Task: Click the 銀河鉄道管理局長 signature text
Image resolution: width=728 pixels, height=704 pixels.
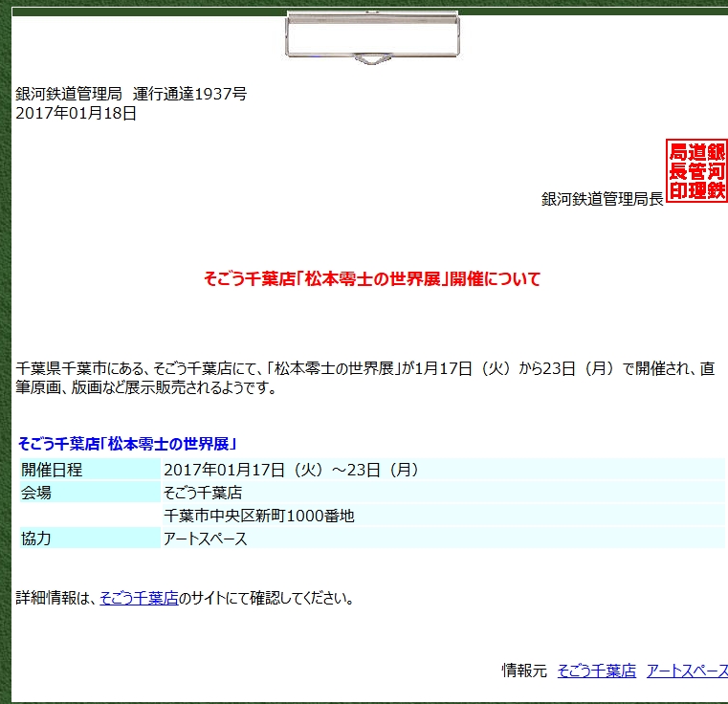Action: tap(602, 199)
